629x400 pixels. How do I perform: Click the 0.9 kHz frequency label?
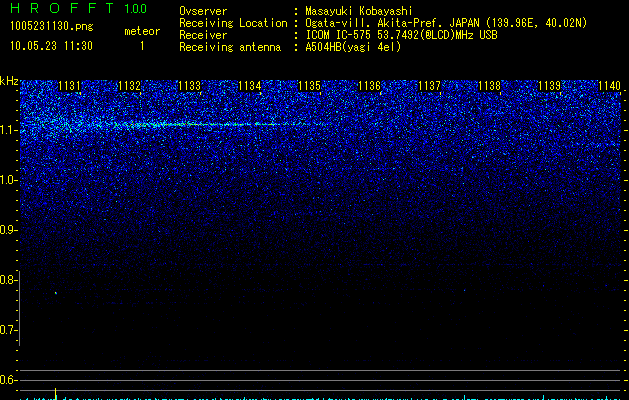tap(8, 230)
